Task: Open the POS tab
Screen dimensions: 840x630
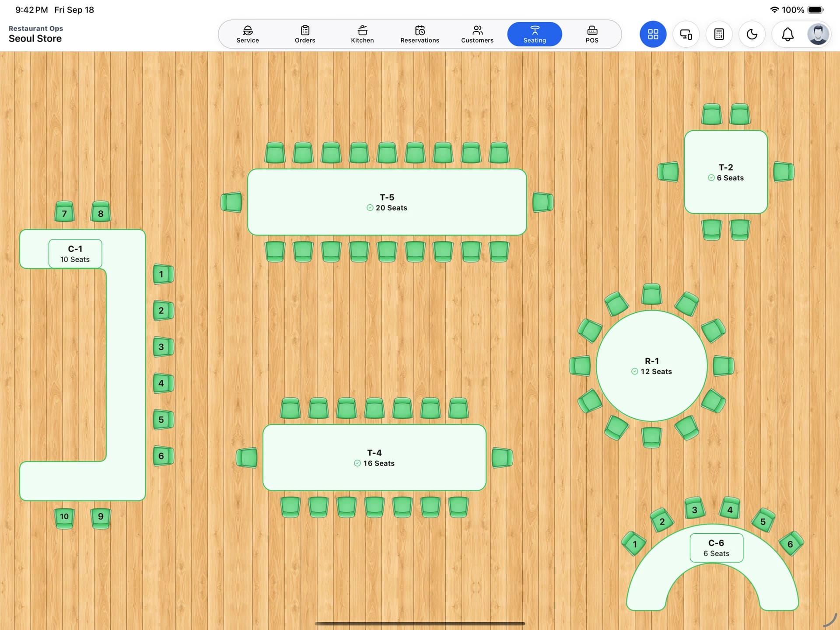Action: coord(592,34)
